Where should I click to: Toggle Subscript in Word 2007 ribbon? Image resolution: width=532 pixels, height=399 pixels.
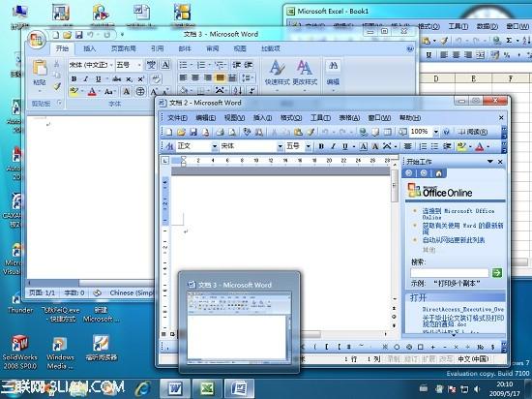pyautogui.click(x=129, y=78)
